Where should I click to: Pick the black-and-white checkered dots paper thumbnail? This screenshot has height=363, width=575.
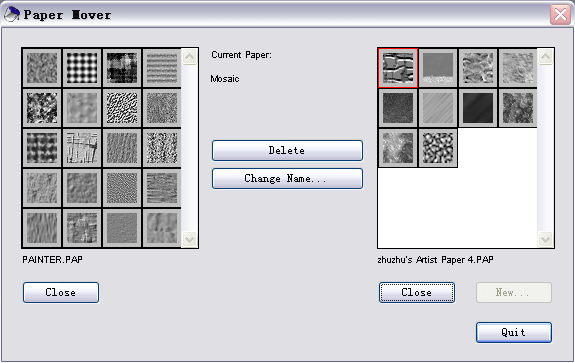pos(82,68)
